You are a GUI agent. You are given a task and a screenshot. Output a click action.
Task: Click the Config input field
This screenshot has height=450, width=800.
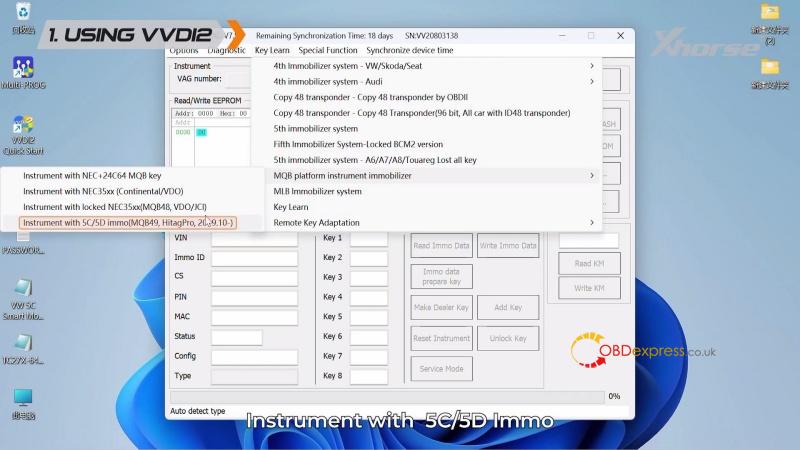(255, 357)
